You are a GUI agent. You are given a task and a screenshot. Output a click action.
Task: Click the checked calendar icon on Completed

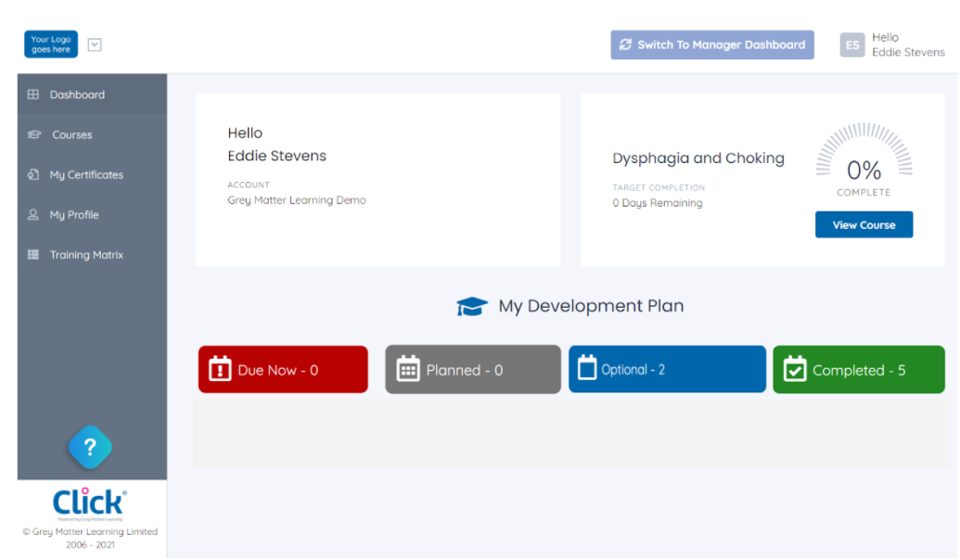pos(795,369)
